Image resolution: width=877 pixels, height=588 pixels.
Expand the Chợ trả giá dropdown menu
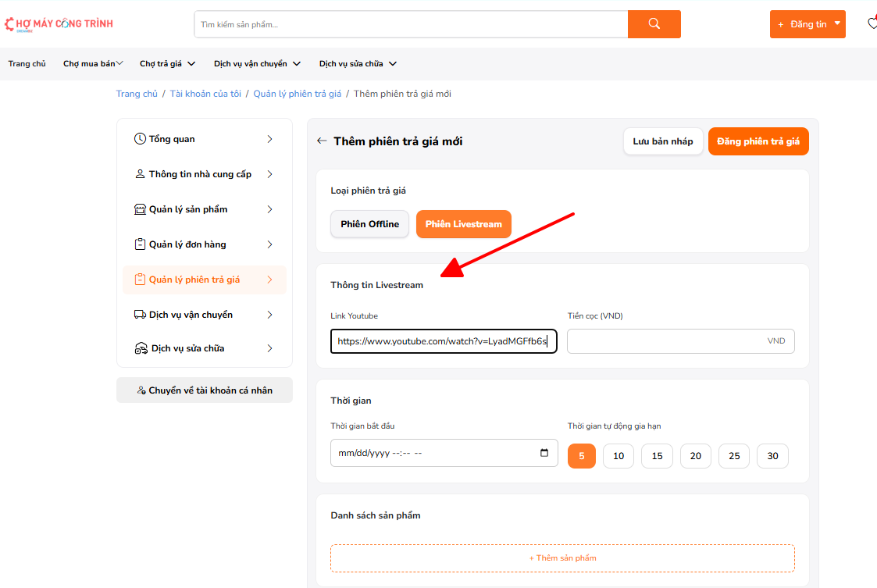(167, 64)
